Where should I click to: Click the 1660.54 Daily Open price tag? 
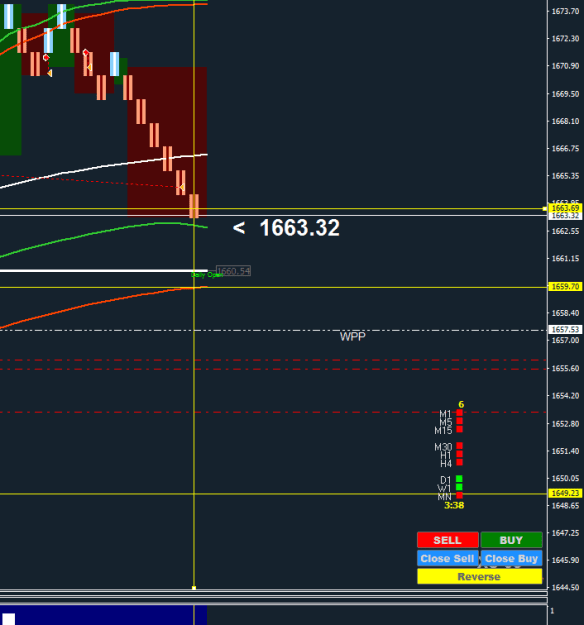click(x=233, y=271)
